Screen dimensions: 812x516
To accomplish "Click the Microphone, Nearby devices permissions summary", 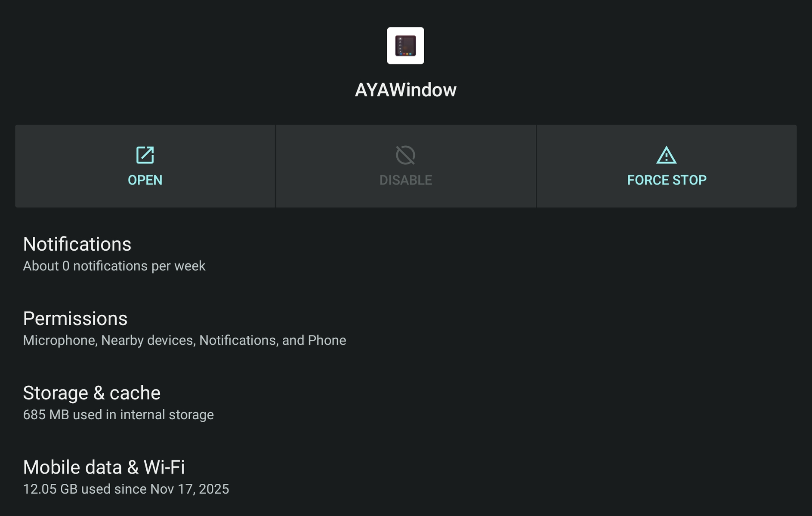I will [184, 341].
